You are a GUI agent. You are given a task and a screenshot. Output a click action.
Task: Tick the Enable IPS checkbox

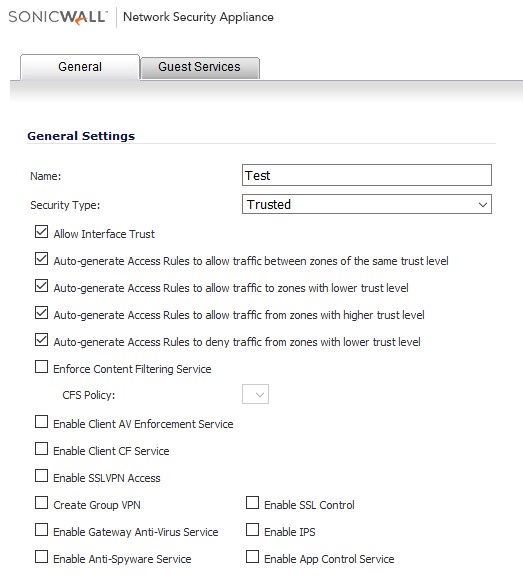252,530
